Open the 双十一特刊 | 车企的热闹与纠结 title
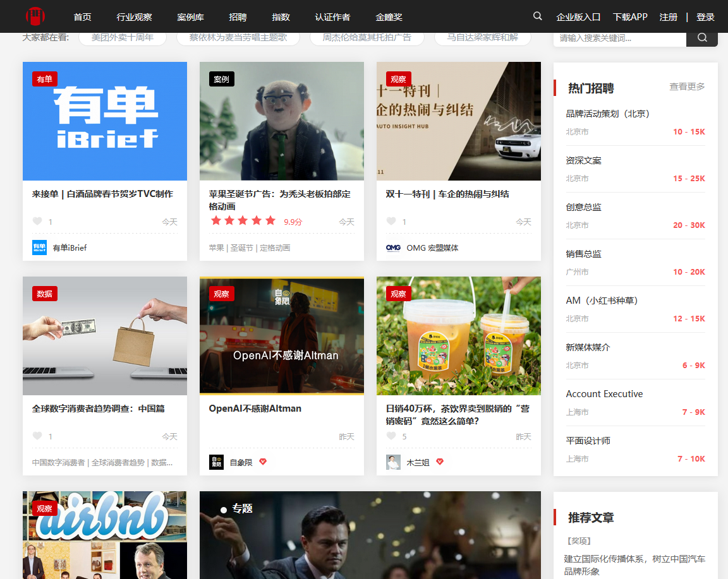 pos(447,194)
